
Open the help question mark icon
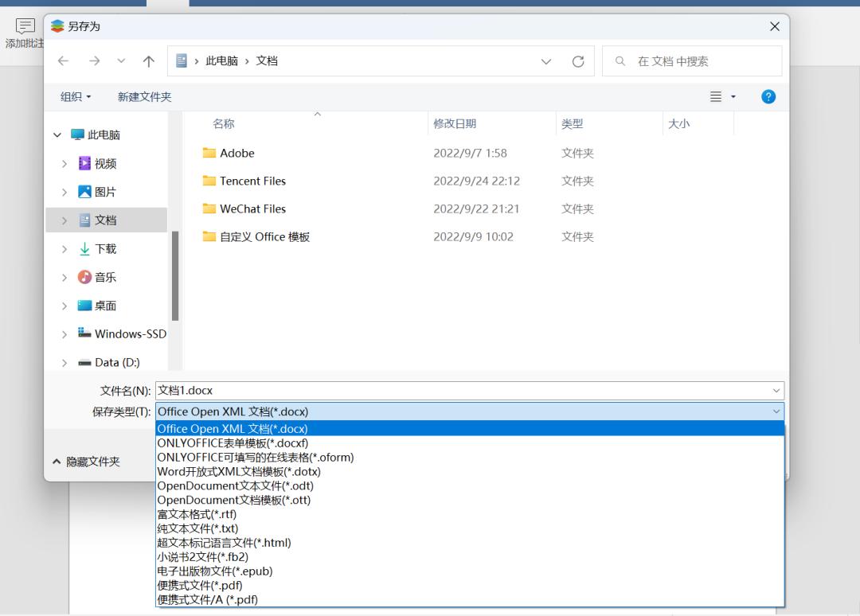(x=768, y=96)
